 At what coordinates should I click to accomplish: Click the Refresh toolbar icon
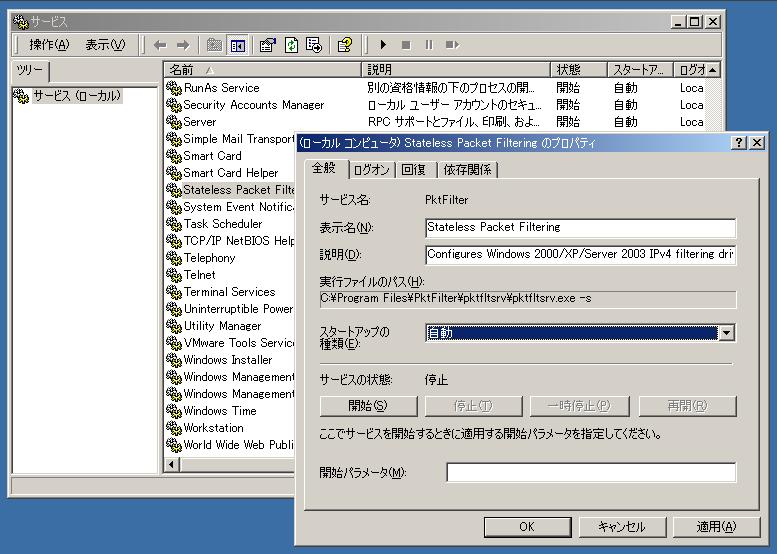291,45
